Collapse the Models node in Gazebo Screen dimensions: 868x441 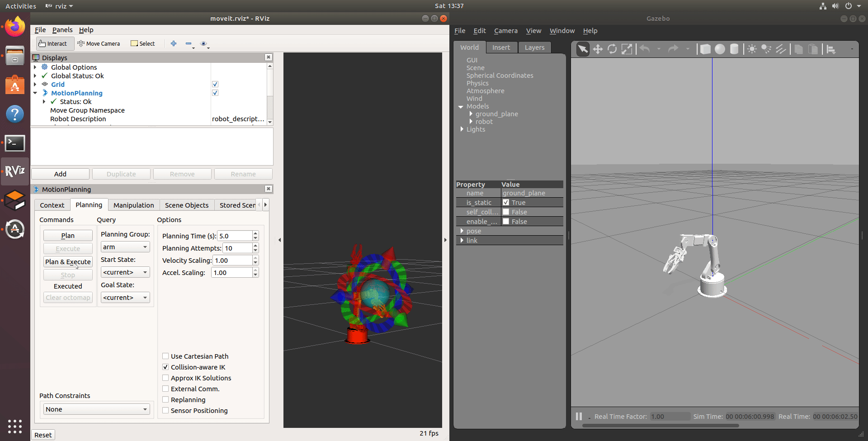[461, 106]
